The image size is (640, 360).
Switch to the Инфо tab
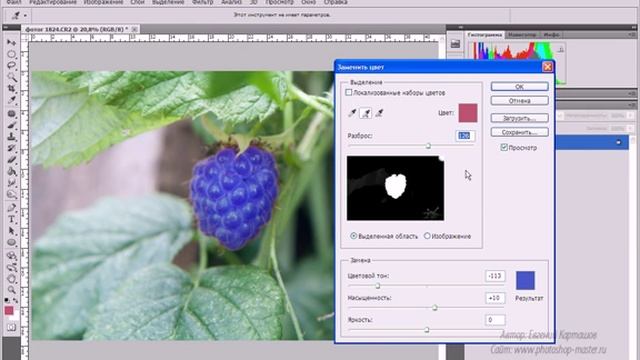tap(551, 35)
